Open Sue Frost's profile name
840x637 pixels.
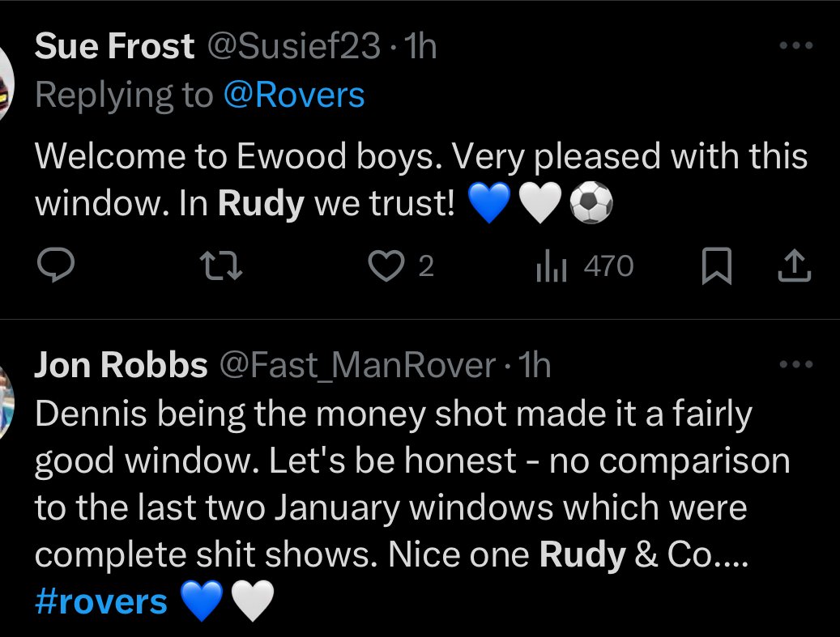(x=114, y=46)
